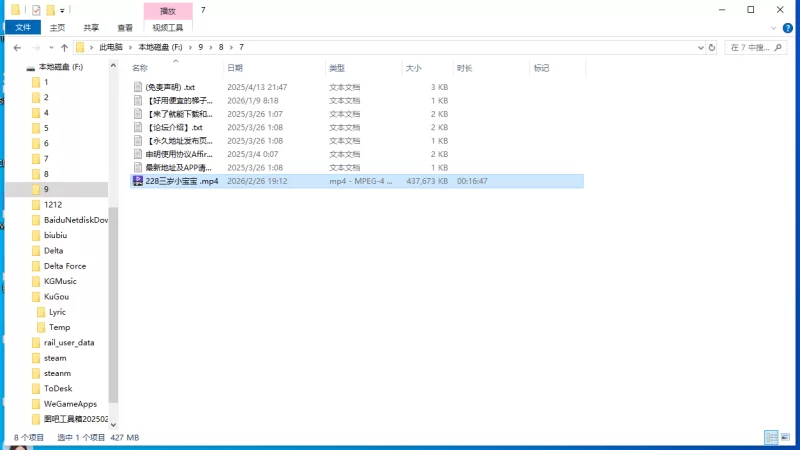Image resolution: width=800 pixels, height=450 pixels.
Task: Open the 视频工具 tab
Action: (168, 28)
